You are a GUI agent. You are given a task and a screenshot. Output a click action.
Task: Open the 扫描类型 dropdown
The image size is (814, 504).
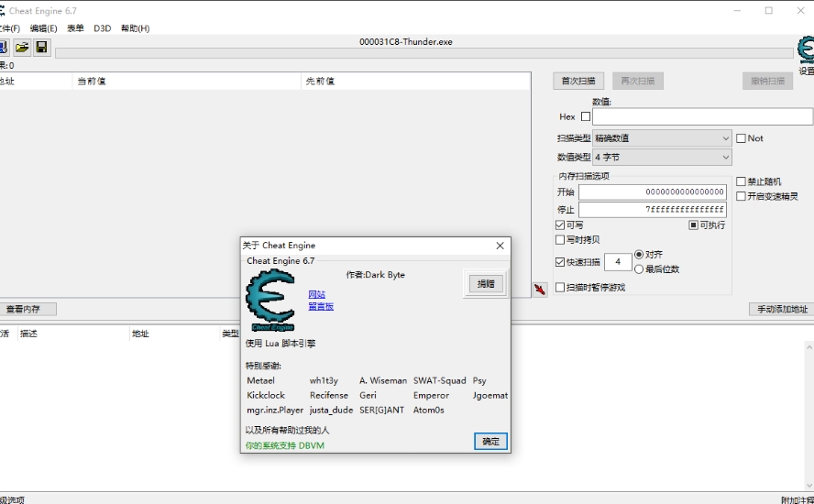pos(662,138)
